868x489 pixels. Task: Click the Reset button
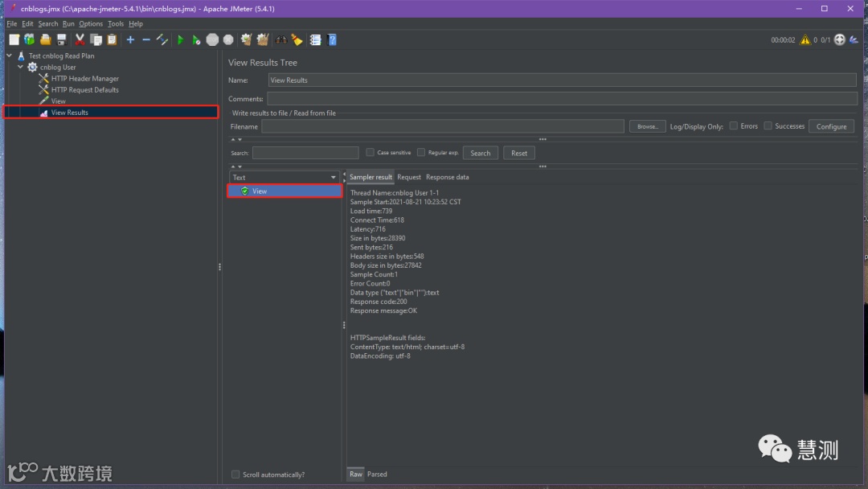pos(518,153)
